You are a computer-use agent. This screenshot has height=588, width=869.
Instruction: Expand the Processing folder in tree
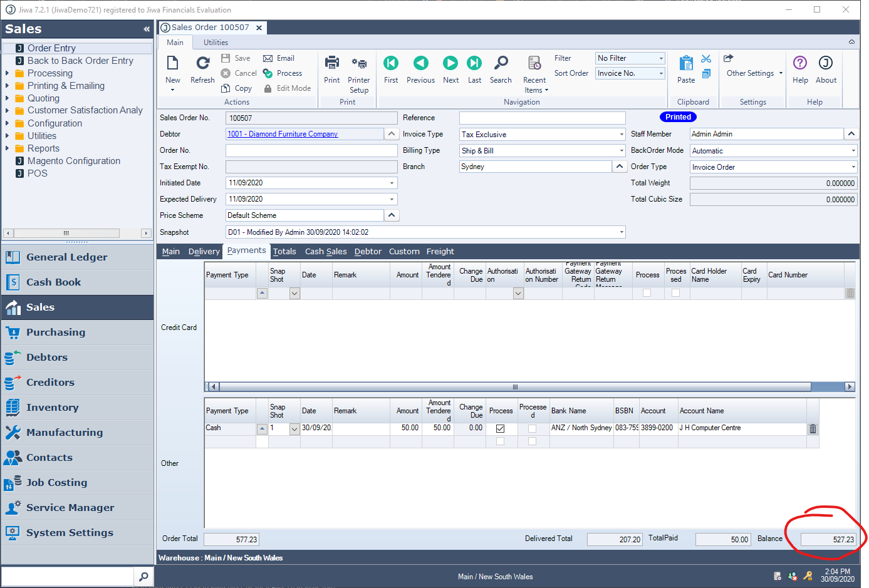pyautogui.click(x=7, y=73)
